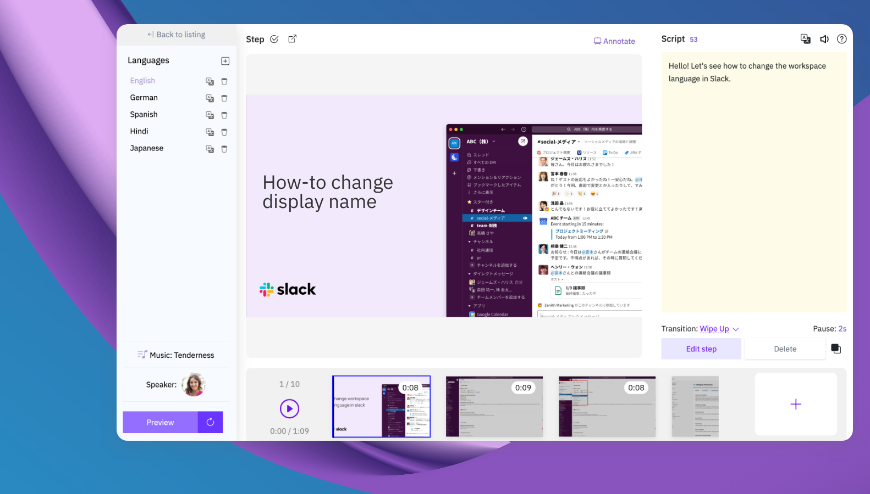The image size is (870, 494).
Task: Delete the Spanish language using its trash icon
Action: click(x=224, y=115)
